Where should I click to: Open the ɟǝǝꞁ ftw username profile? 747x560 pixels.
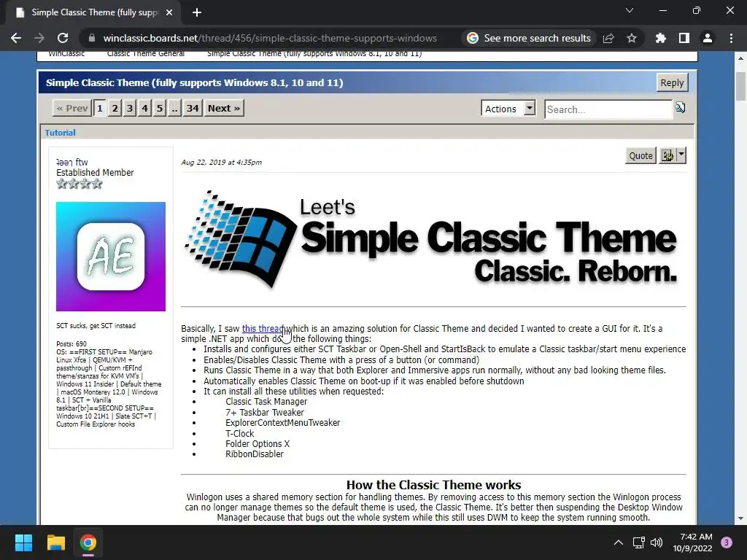click(72, 162)
